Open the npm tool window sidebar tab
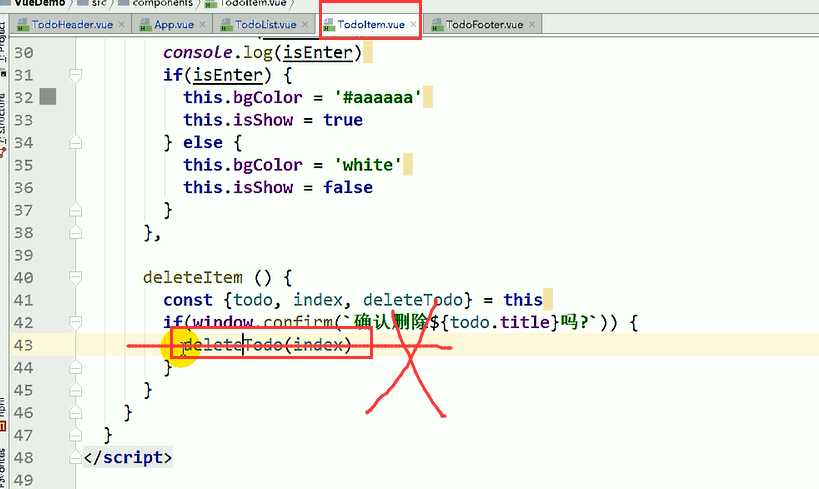This screenshot has width=819, height=489. pyautogui.click(x=4, y=413)
